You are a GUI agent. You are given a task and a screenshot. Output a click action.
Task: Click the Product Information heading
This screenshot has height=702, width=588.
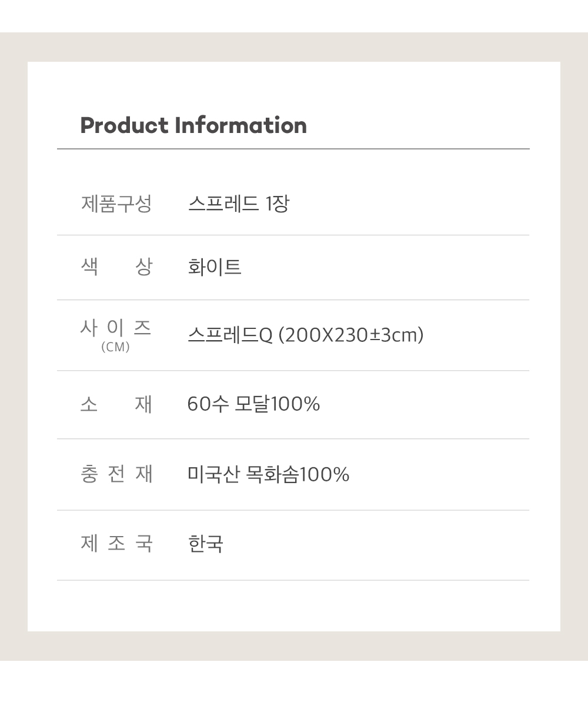(193, 125)
